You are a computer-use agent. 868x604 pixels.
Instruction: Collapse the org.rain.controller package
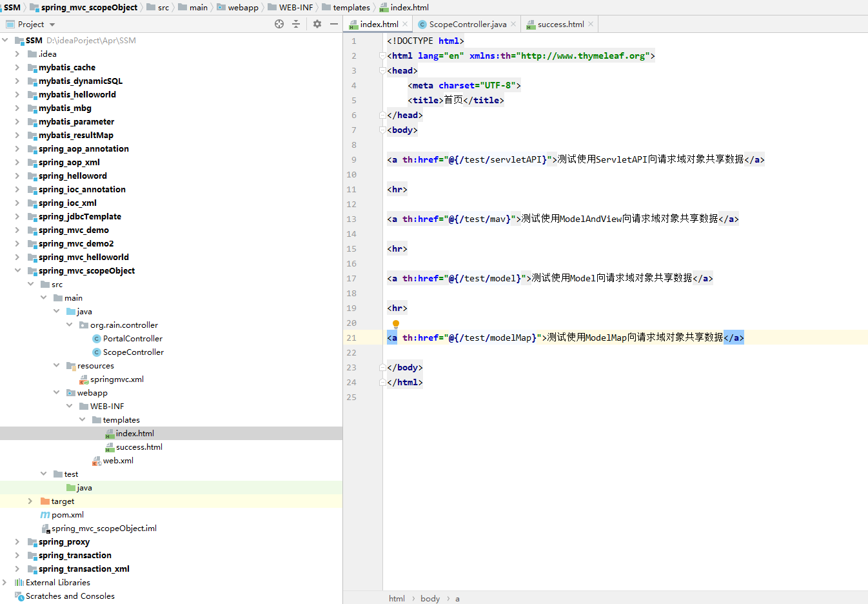pyautogui.click(x=69, y=325)
